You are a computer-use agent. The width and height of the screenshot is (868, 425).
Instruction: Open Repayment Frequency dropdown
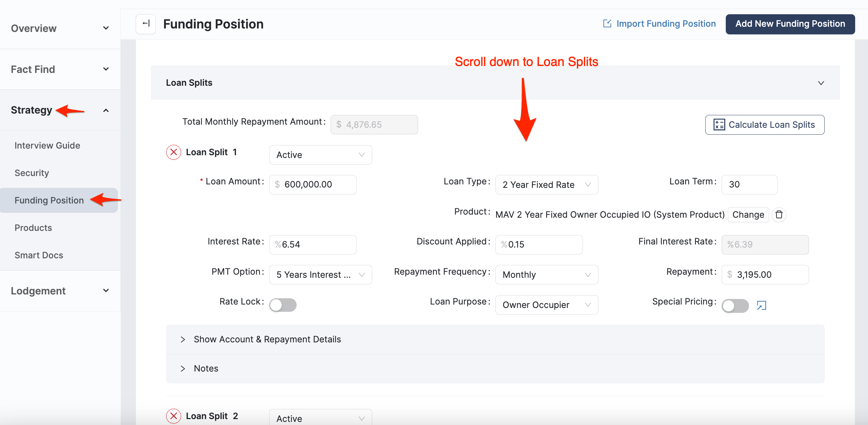pyautogui.click(x=546, y=275)
